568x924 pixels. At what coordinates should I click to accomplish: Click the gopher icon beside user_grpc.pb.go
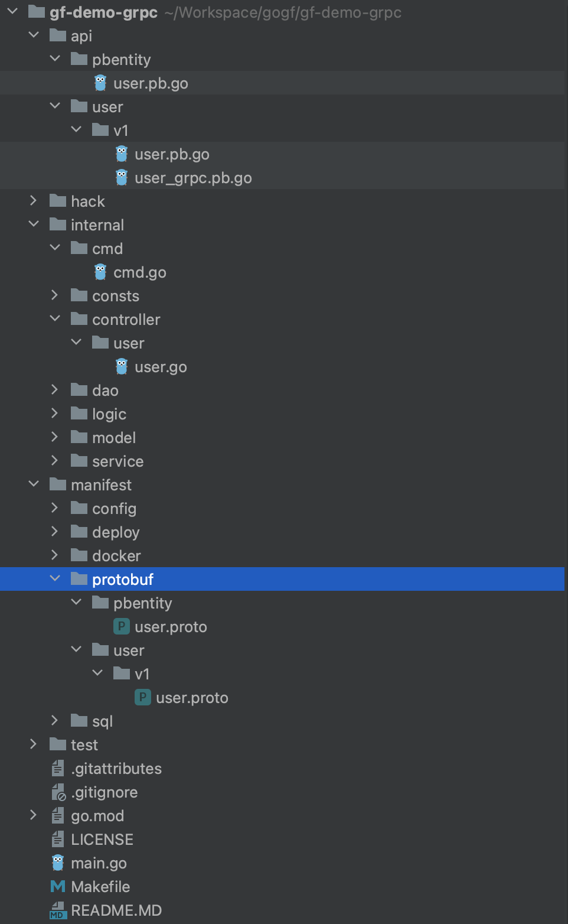[x=122, y=177]
